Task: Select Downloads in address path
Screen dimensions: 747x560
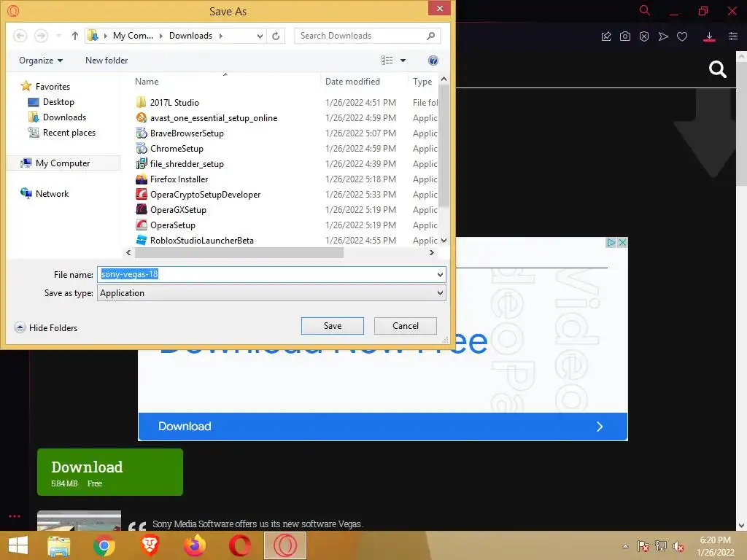Action: point(190,36)
